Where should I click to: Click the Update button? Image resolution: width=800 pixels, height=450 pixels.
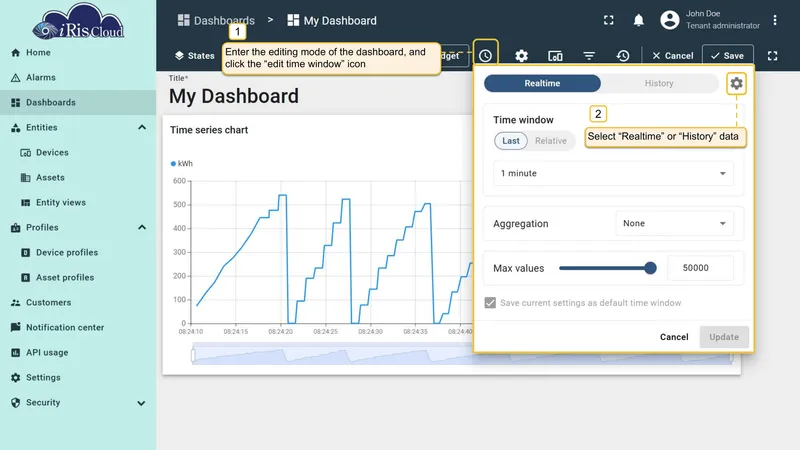(724, 337)
